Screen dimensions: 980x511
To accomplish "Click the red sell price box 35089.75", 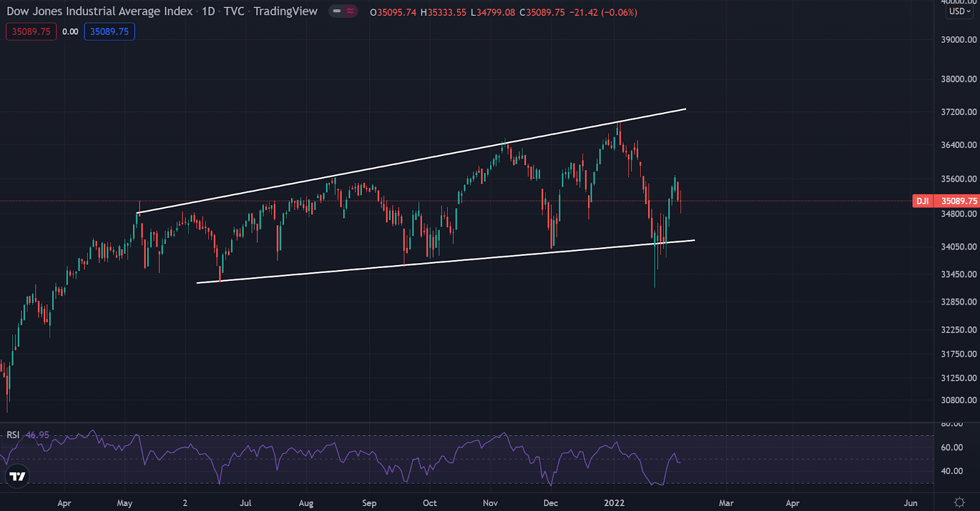I will pos(31,32).
